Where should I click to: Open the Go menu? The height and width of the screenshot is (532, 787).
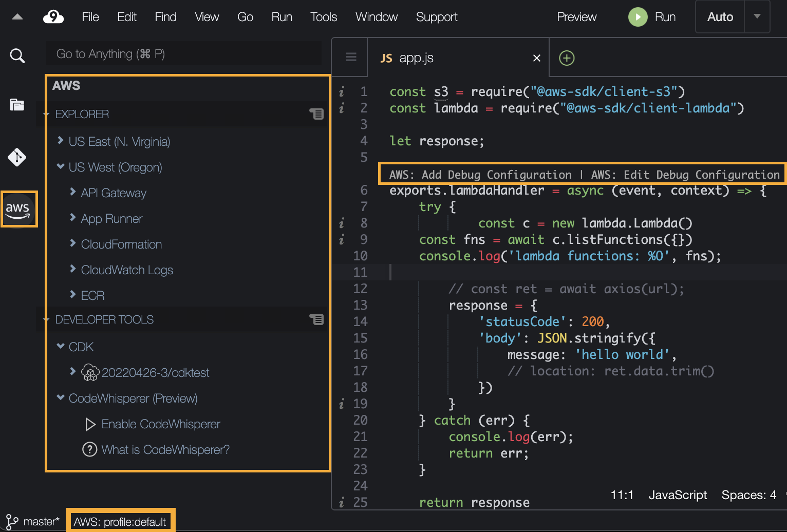point(245,17)
